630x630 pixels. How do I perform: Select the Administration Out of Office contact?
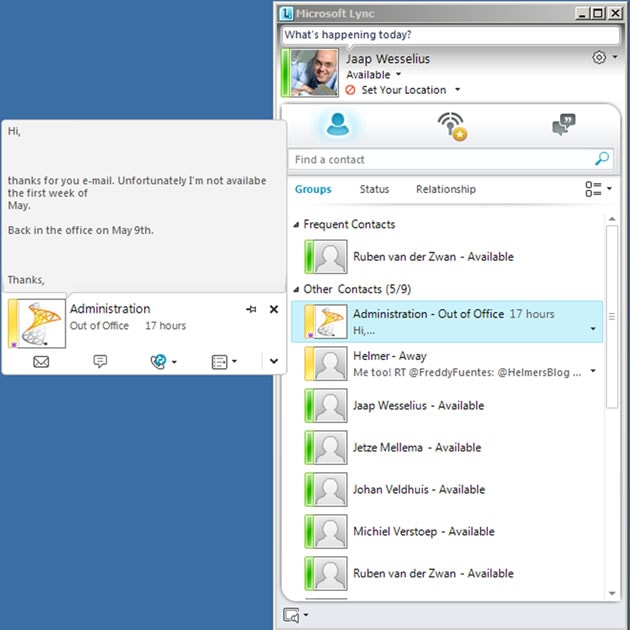pyautogui.click(x=447, y=322)
